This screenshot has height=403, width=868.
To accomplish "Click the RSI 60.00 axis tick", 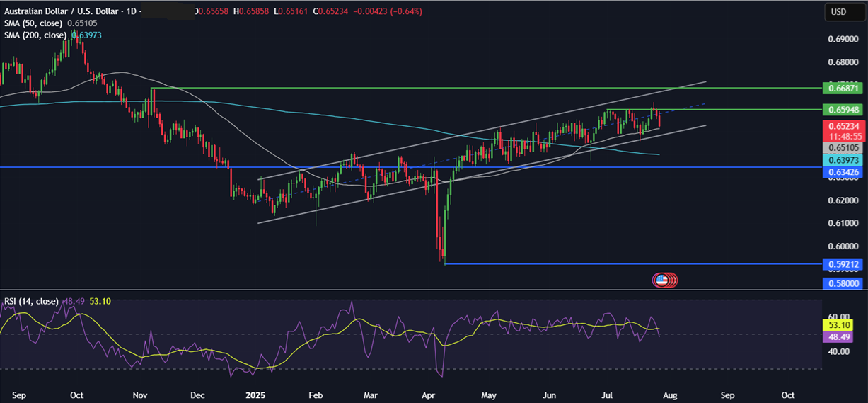I will [838, 317].
